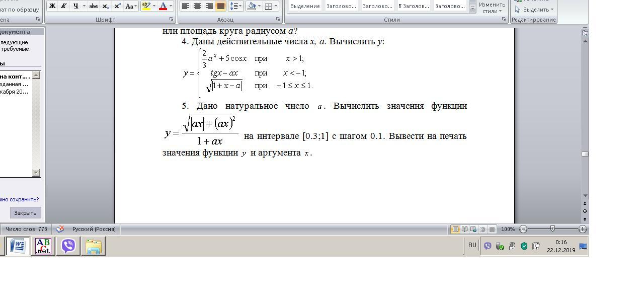The image size is (644, 302).
Task: Click the subscript button
Action: coord(106,6)
